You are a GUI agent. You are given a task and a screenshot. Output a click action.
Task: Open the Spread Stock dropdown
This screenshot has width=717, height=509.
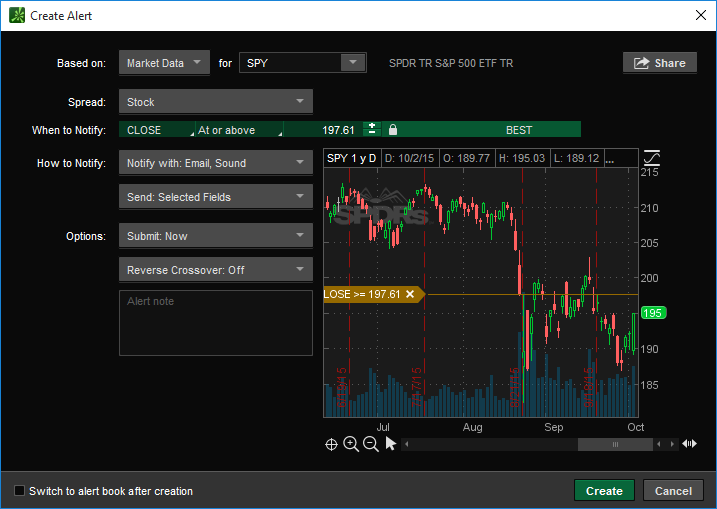click(x=216, y=102)
